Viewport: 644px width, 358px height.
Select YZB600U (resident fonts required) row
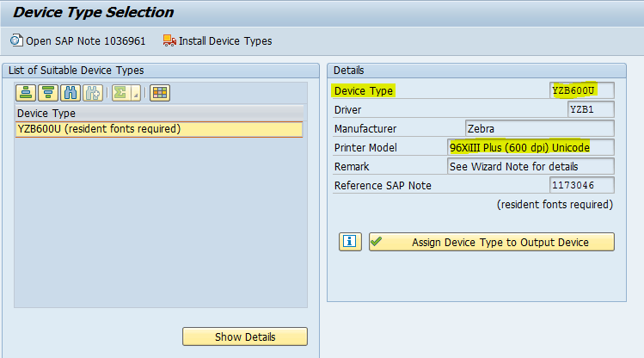159,129
